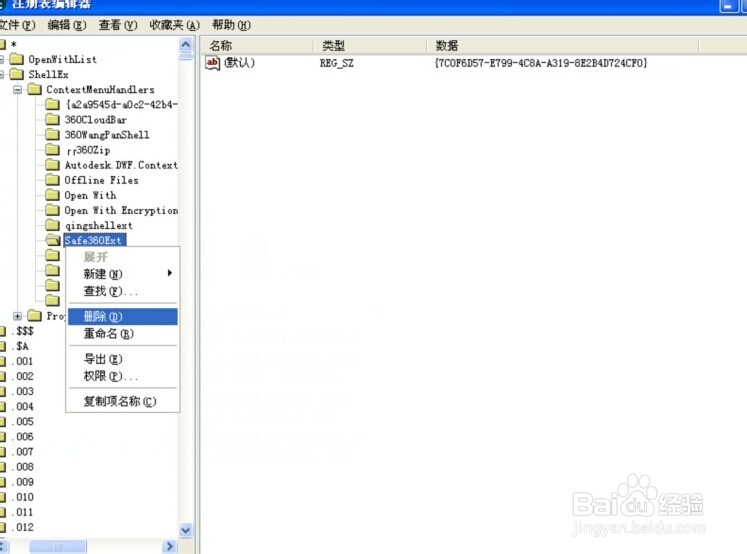Open the 帮助(H) menu

(x=231, y=25)
